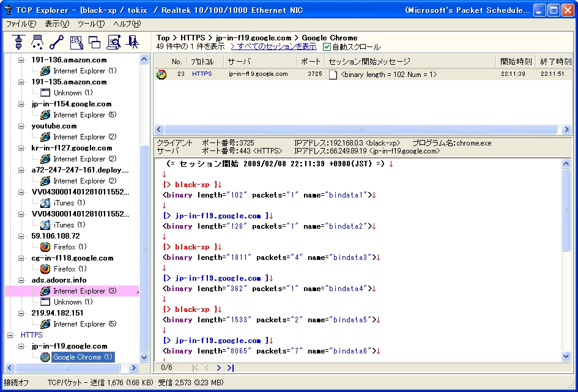Click the exit door toolbar icon
578x392 pixels.
point(132,42)
